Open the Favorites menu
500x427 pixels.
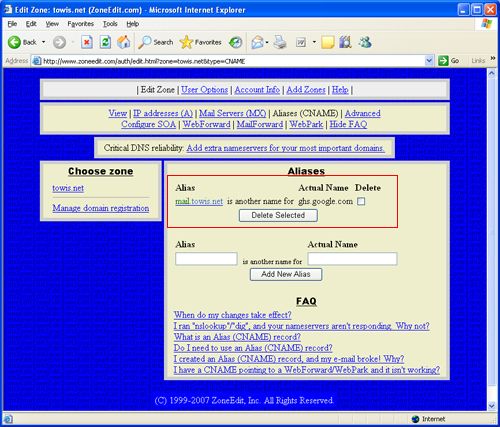click(x=80, y=24)
